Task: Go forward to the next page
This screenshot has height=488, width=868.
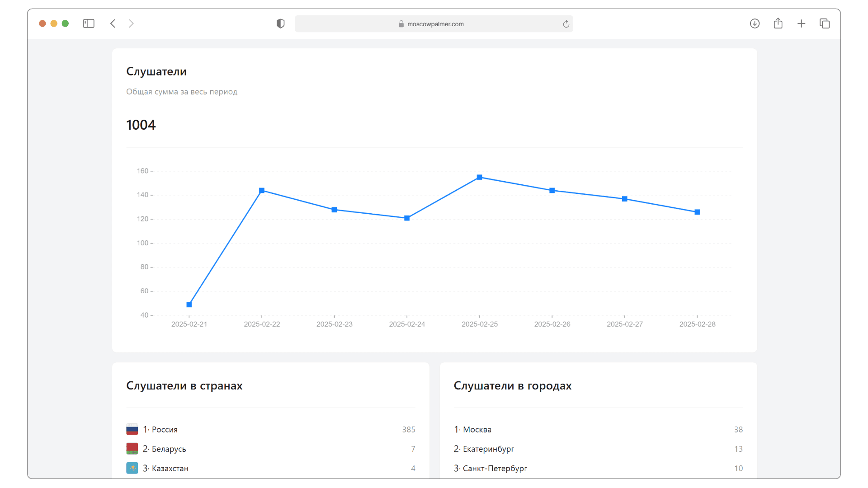Action: click(131, 23)
